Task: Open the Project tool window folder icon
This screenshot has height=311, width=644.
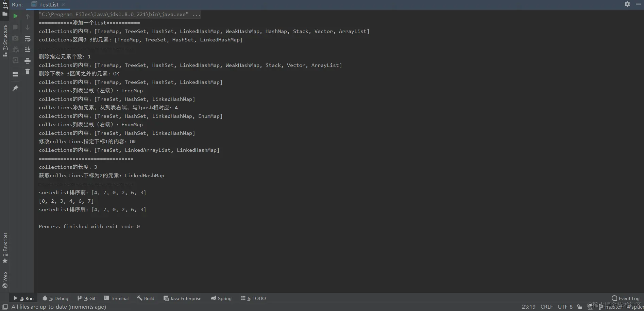Action: (x=5, y=14)
